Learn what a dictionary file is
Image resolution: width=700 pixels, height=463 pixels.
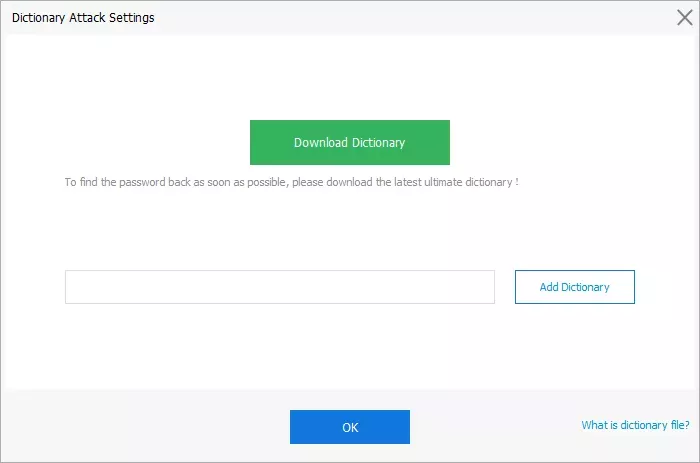635,425
